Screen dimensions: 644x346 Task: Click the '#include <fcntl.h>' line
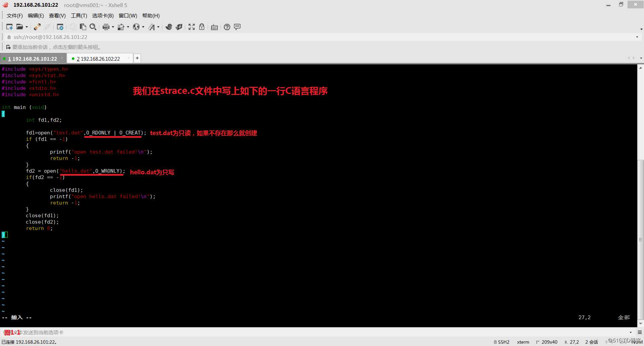point(29,82)
